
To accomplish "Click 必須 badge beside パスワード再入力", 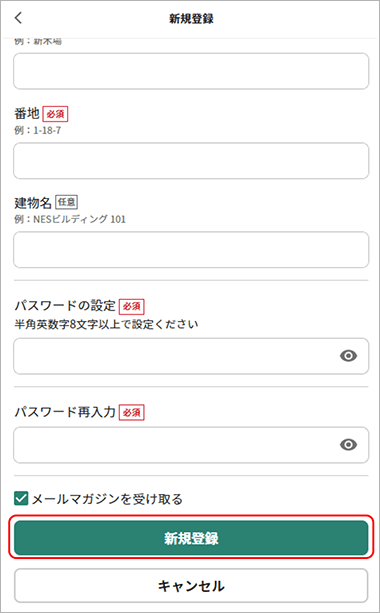I will [x=132, y=412].
